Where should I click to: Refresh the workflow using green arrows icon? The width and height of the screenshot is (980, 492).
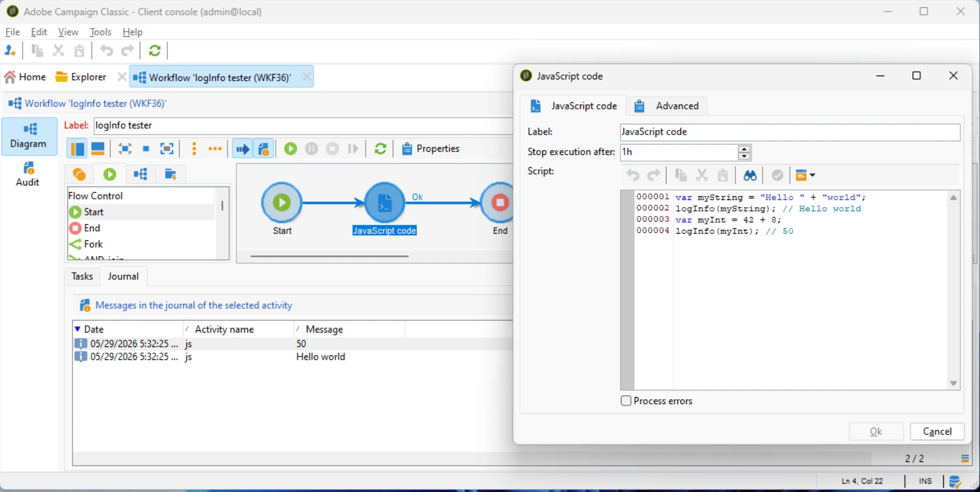coord(380,149)
